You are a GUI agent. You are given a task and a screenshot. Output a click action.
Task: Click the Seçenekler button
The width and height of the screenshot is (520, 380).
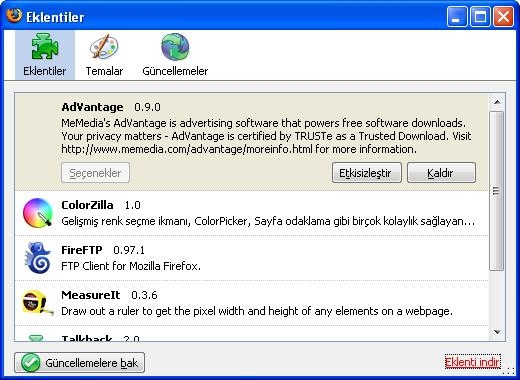coord(95,173)
